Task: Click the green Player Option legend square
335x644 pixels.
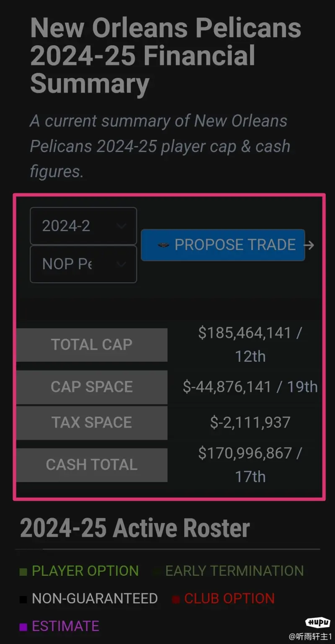Action: pos(23,572)
